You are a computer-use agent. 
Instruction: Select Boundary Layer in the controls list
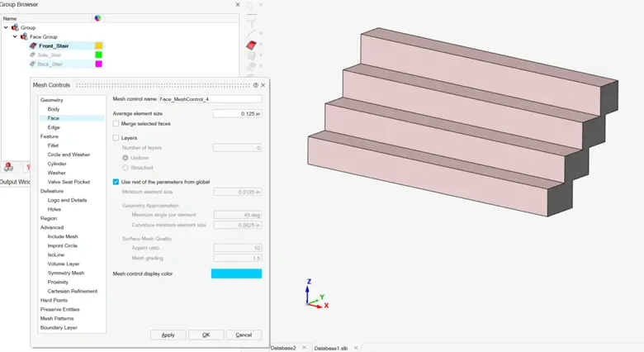pos(59,327)
